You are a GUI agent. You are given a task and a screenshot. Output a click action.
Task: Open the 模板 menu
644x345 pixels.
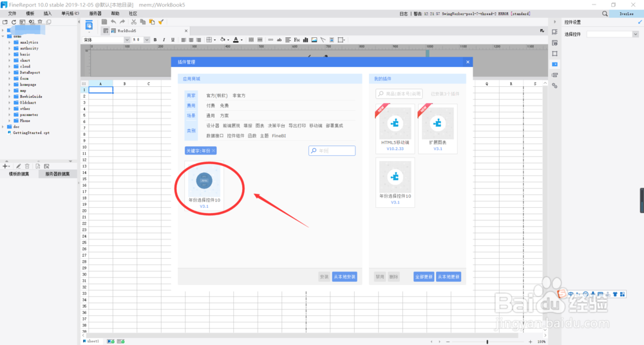30,14
